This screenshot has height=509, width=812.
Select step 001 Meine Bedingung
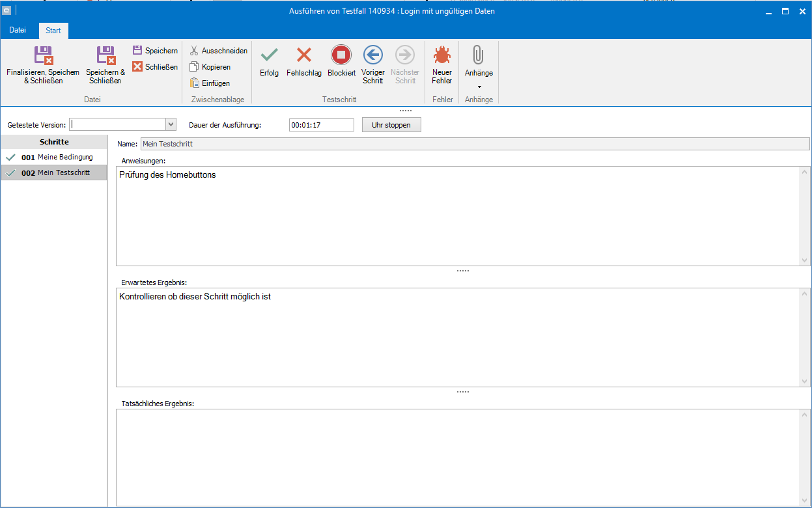pos(57,158)
